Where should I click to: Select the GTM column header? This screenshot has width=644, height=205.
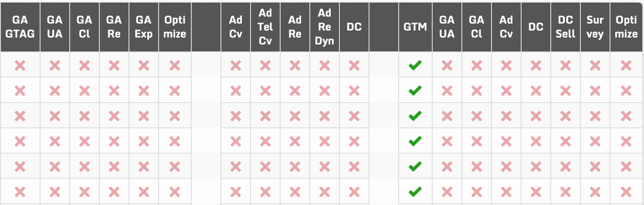[x=415, y=27]
